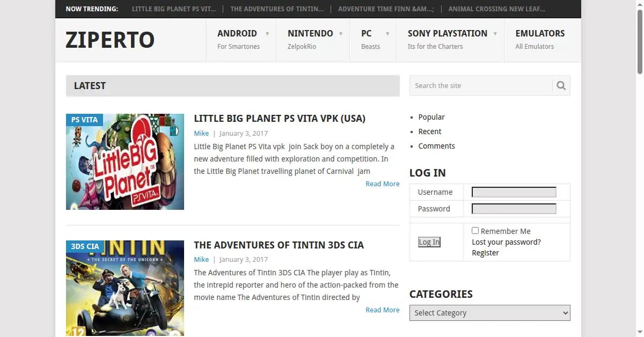The height and width of the screenshot is (337, 644).
Task: Open the Nintendo menu item
Action: point(313,40)
